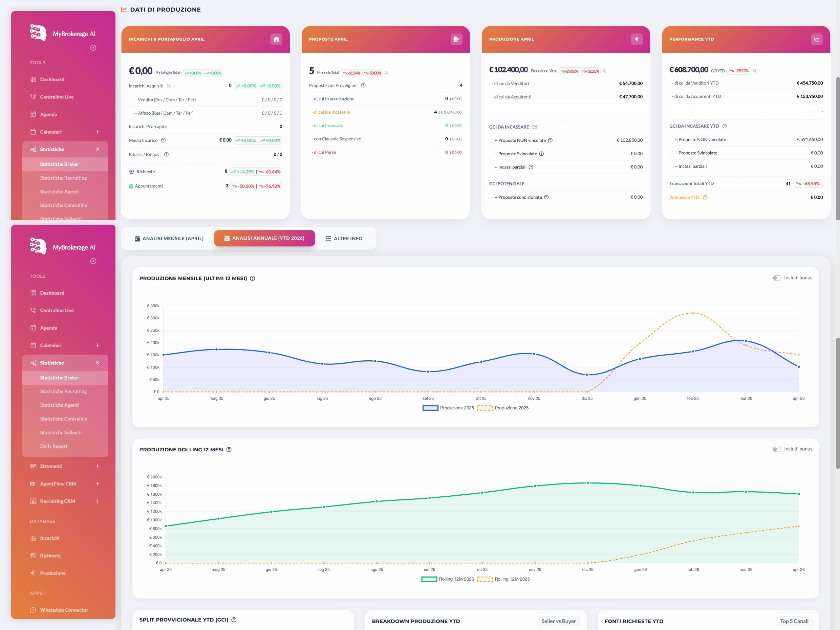Viewport: 840px width, 630px height.
Task: Expand the AgentFlow CRM plus sign
Action: coord(97,483)
